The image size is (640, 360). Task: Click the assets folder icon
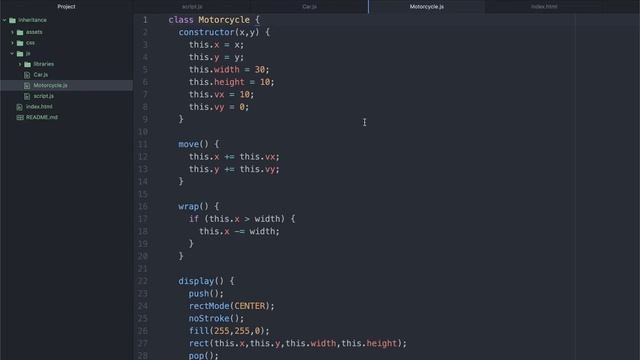coord(20,32)
